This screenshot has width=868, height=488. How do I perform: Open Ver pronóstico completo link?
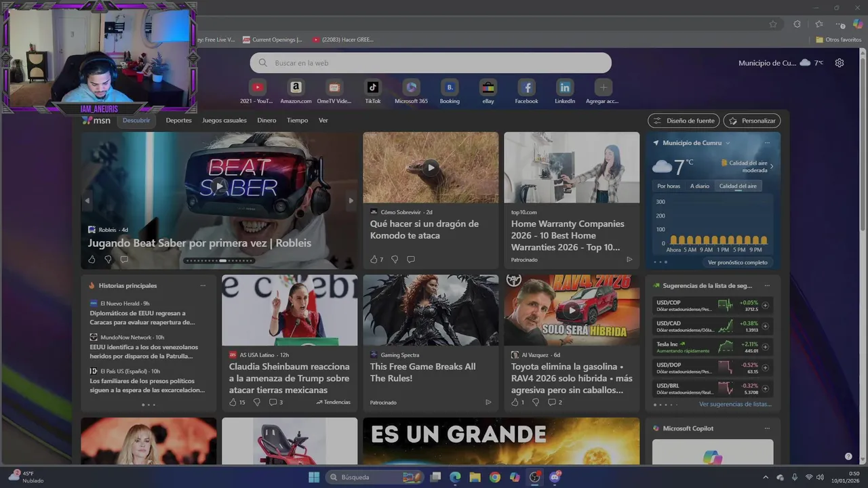point(738,262)
